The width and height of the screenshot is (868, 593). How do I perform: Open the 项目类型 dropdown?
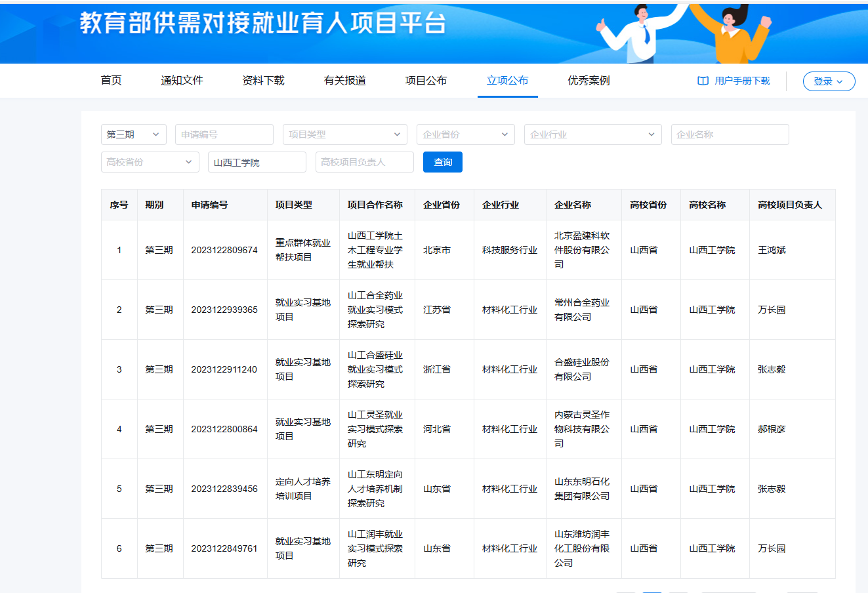coord(344,134)
